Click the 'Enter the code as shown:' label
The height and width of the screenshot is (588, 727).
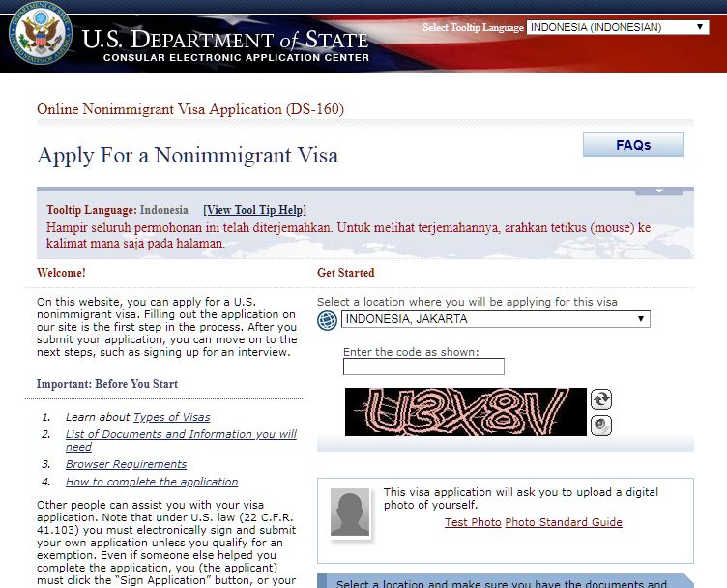coord(411,352)
